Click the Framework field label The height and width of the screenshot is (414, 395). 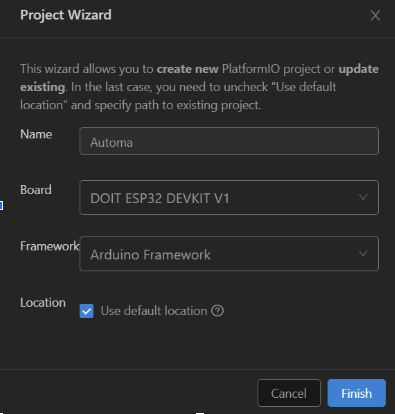49,246
